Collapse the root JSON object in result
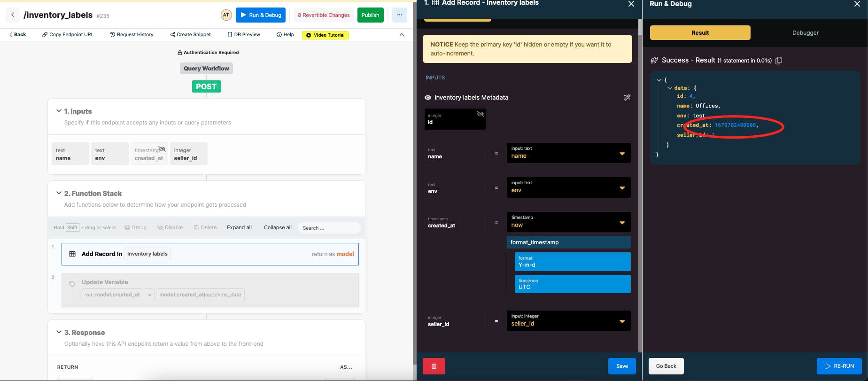The height and width of the screenshot is (381, 868). (x=659, y=80)
